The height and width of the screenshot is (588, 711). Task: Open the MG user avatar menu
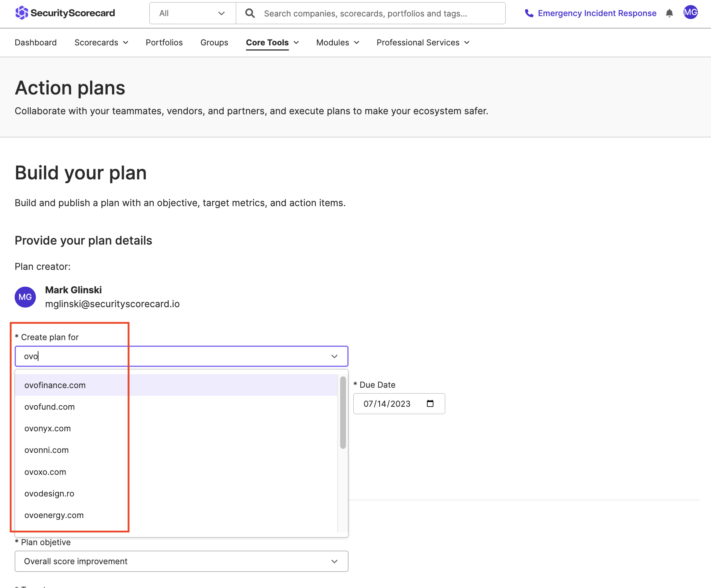[x=690, y=12]
